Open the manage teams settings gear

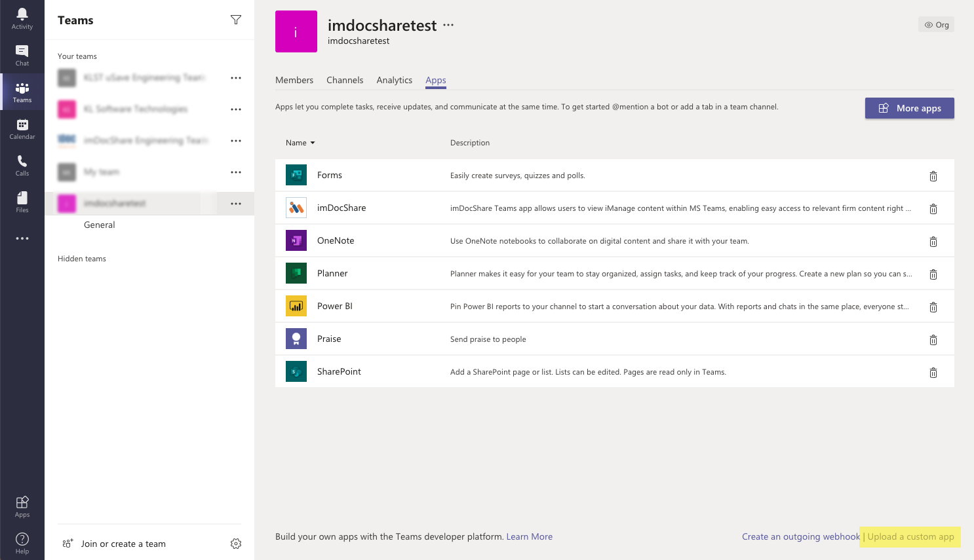pyautogui.click(x=236, y=544)
